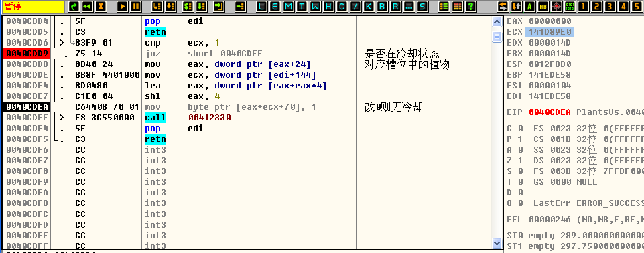Screen dimensions: 644x253
Task: Click the Run play toolbar button
Action: point(123,6)
